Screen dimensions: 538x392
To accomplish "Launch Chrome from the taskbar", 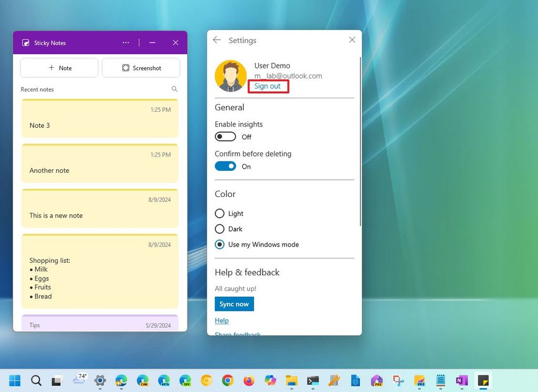I will (228, 380).
